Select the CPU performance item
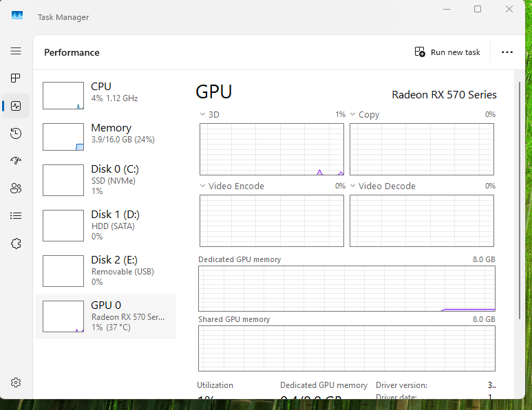 click(106, 96)
